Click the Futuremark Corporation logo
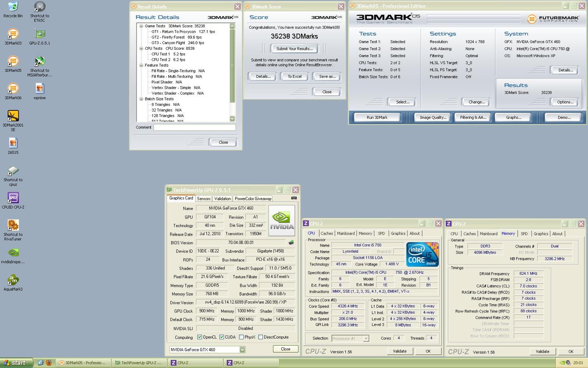 (x=553, y=18)
